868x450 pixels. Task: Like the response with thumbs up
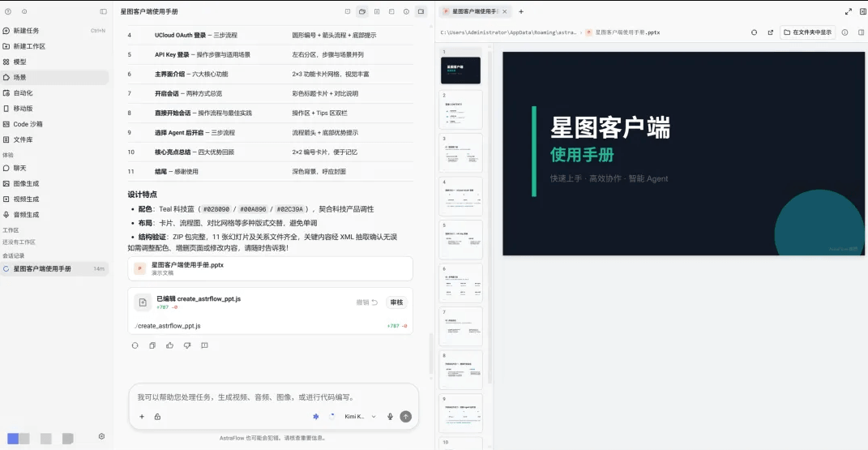(170, 345)
